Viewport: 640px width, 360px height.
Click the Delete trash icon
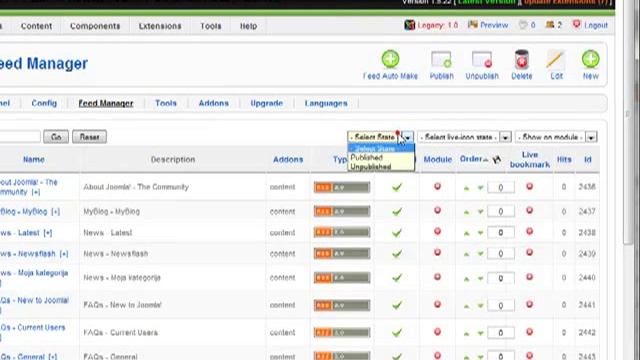pyautogui.click(x=522, y=60)
